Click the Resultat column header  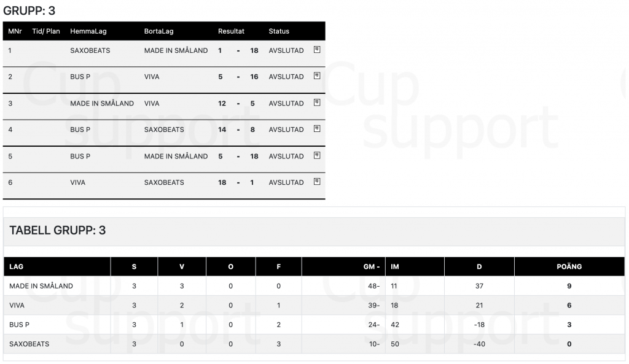pyautogui.click(x=231, y=31)
